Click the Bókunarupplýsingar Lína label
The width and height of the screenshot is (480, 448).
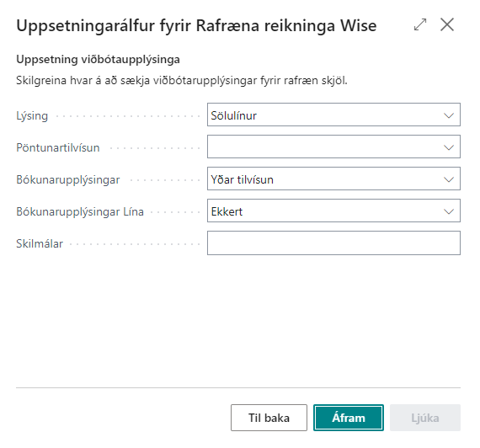[x=80, y=212]
